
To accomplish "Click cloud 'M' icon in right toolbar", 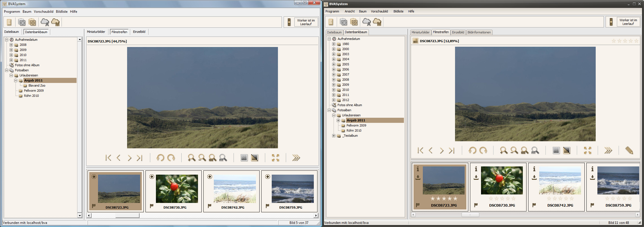I will 377,22.
